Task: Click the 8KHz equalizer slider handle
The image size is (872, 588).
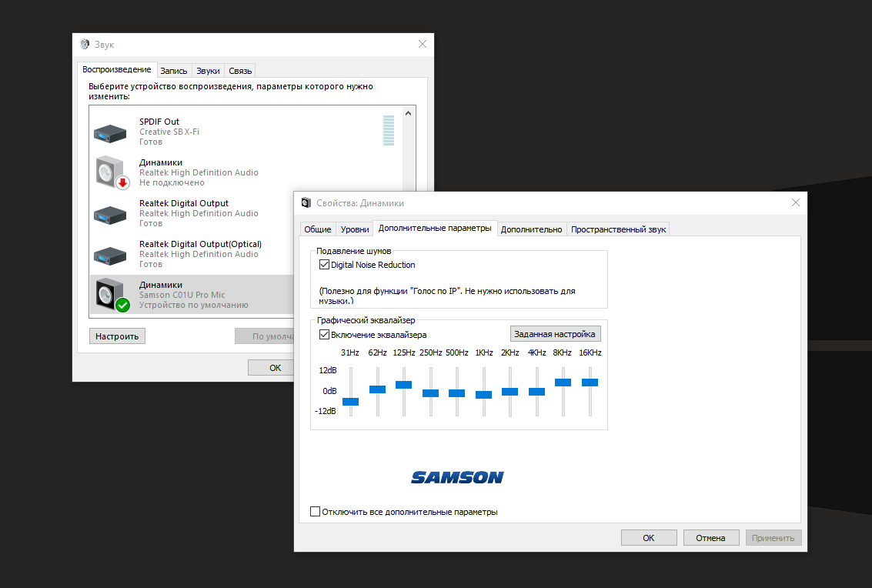Action: click(x=563, y=383)
